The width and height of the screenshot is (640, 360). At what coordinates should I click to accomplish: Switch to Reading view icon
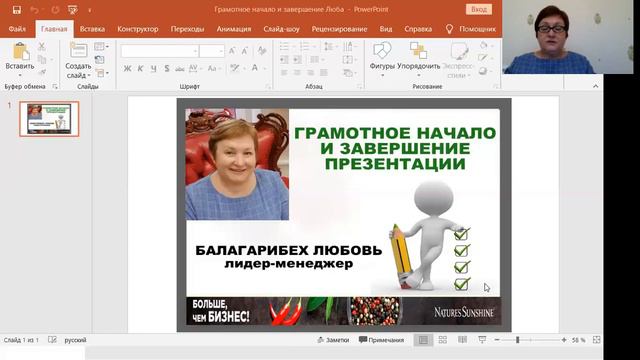tap(462, 340)
